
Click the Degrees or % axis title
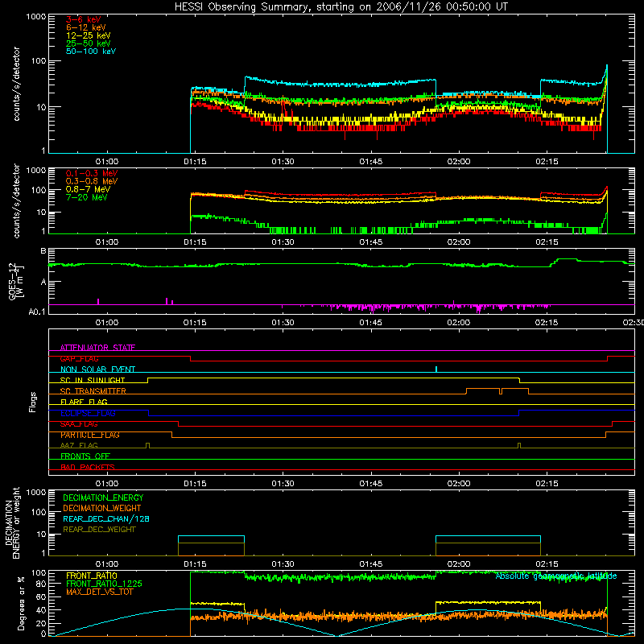coord(21,603)
